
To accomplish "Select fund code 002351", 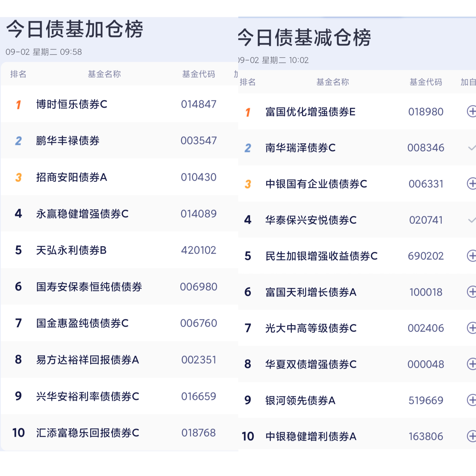I will 199,360.
